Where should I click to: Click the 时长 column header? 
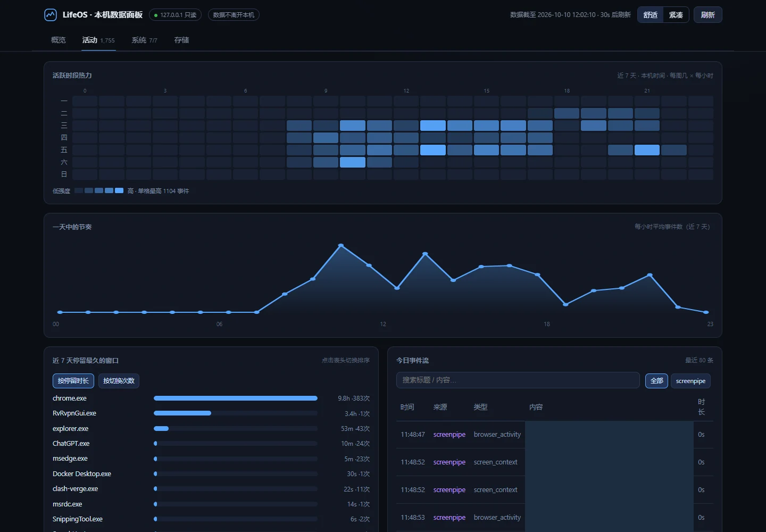[x=702, y=407]
